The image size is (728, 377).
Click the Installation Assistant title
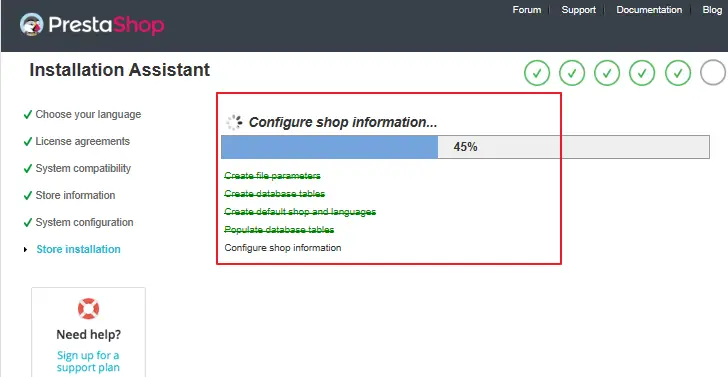(120, 70)
